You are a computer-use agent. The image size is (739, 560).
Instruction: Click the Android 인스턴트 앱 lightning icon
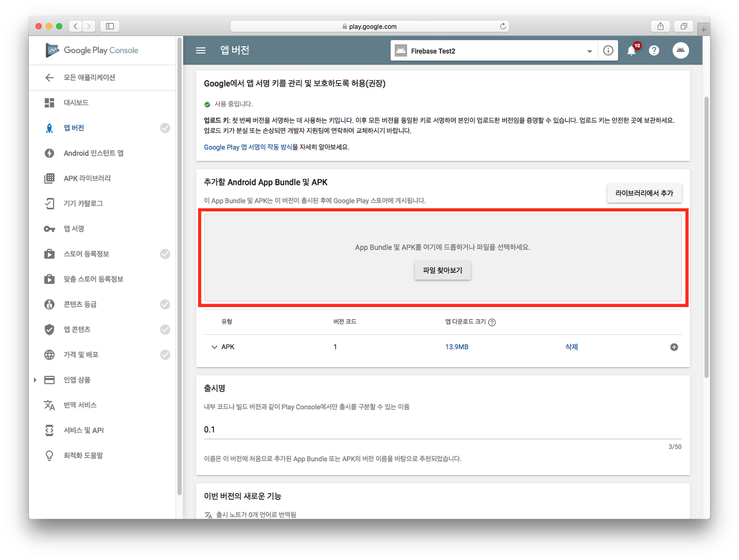(50, 153)
